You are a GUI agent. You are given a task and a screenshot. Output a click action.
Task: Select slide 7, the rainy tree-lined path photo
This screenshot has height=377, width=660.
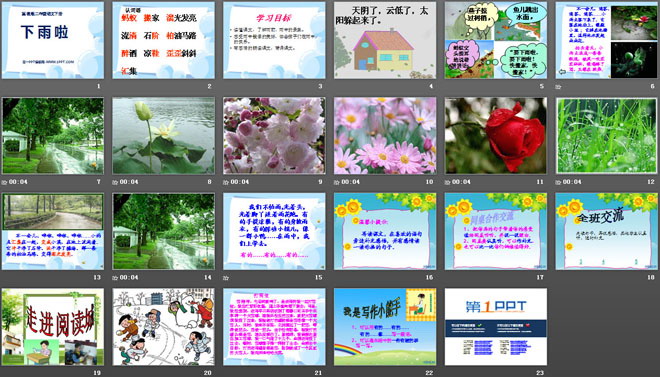coord(53,136)
